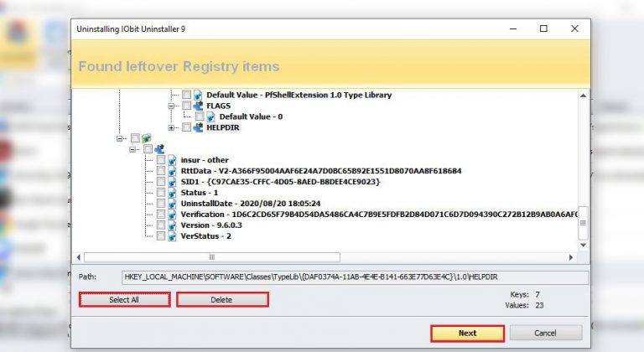The image size is (644, 352).
Task: Click the insur value icon
Action: (x=174, y=160)
